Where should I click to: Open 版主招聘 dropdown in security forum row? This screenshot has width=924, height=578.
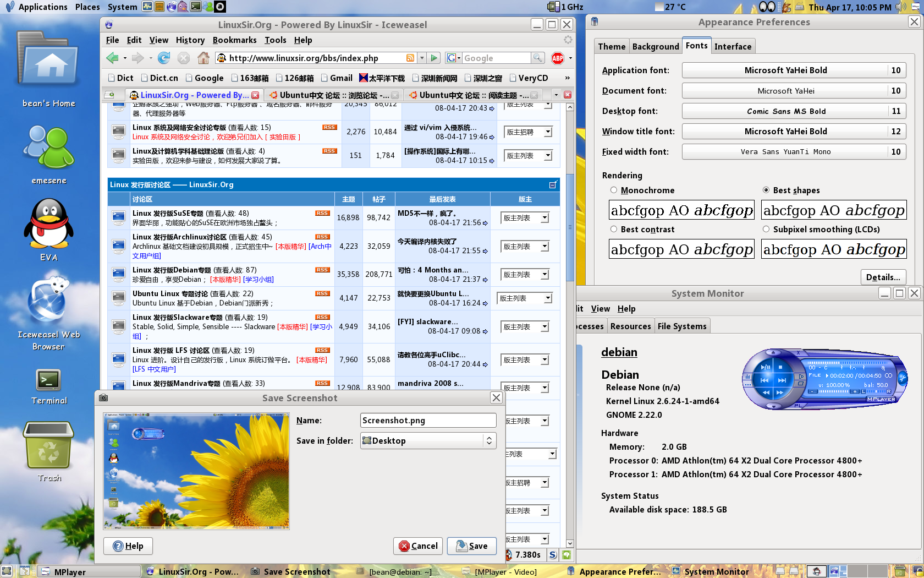pyautogui.click(x=528, y=132)
